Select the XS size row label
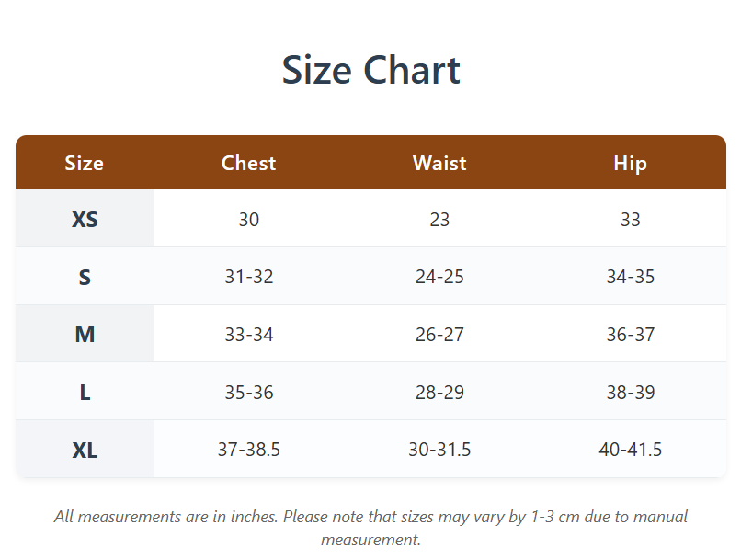Screen dimensions: 741x560 click(x=85, y=220)
